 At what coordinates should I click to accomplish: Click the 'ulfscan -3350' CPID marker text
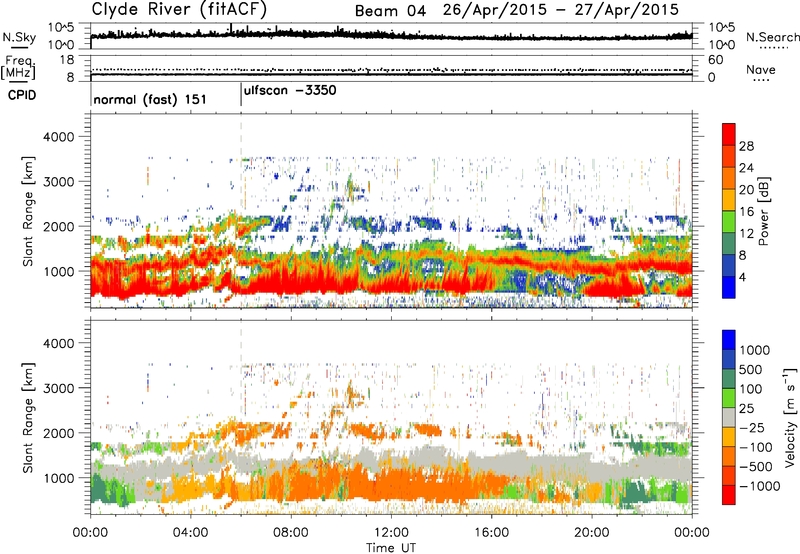point(290,91)
